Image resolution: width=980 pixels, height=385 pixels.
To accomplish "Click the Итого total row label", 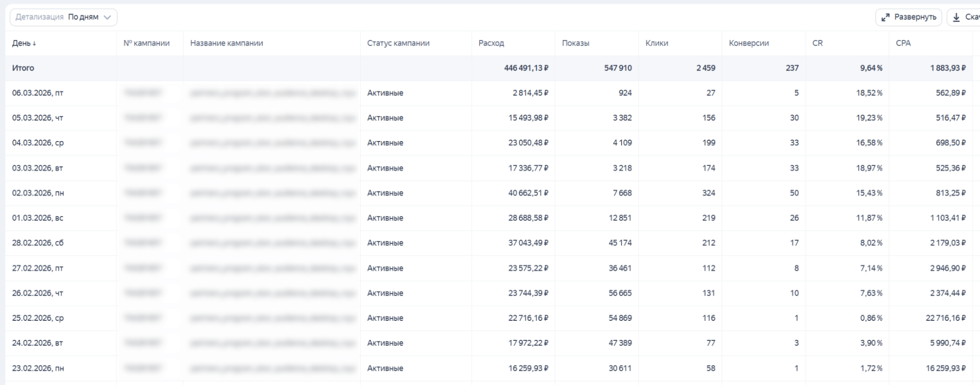I will pos(23,68).
